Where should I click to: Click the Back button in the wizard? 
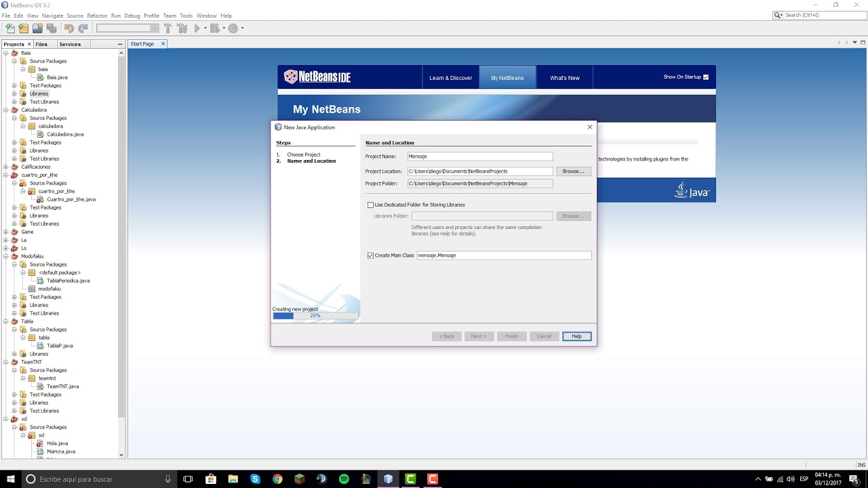click(447, 336)
